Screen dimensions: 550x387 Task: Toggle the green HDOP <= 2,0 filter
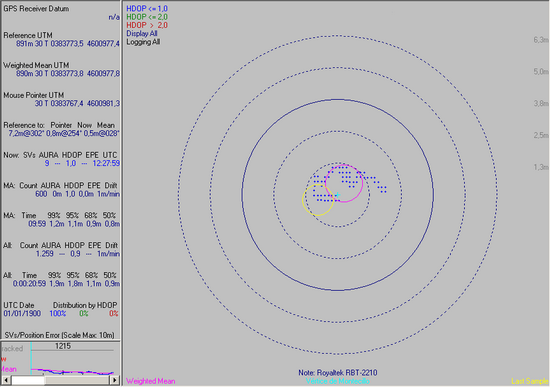(x=147, y=17)
